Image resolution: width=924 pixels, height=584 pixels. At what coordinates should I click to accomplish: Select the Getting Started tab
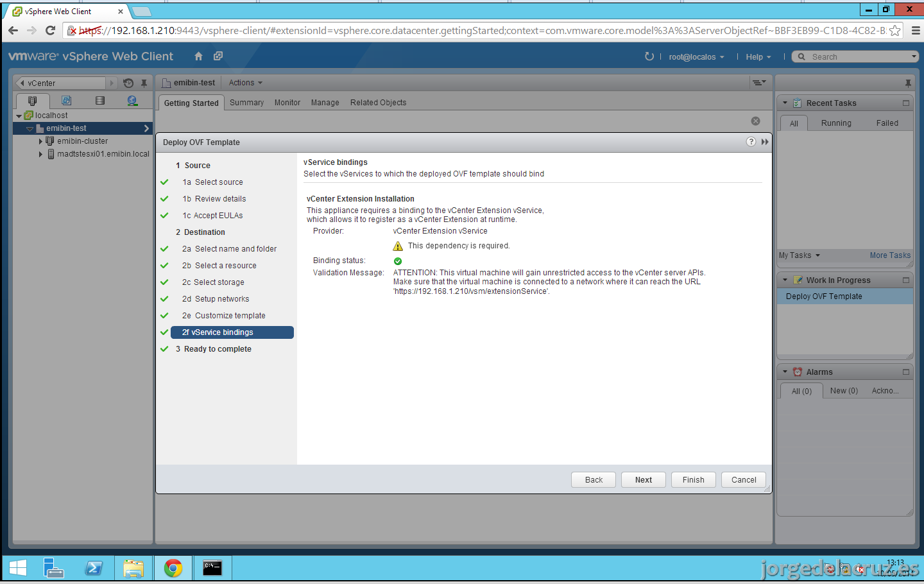coord(191,103)
